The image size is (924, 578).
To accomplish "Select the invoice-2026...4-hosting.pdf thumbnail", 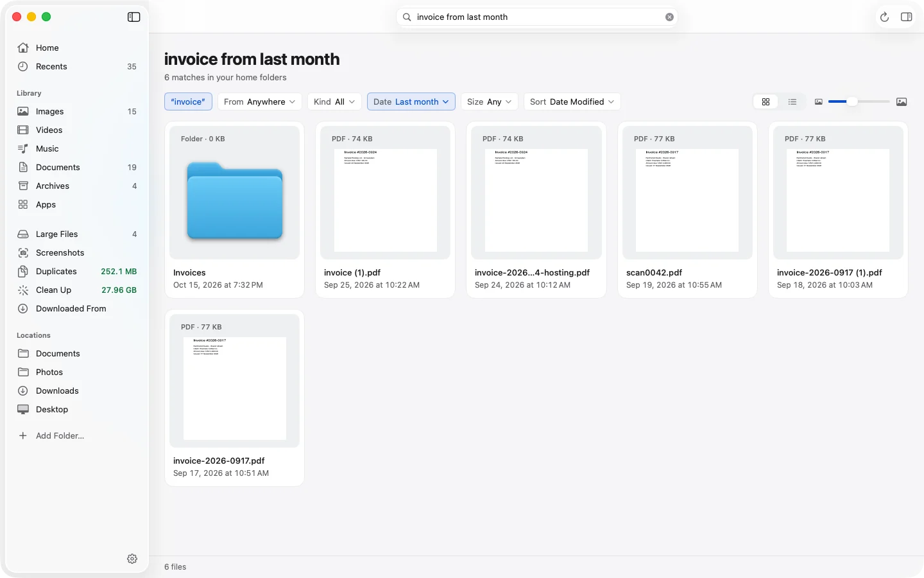I will pos(536,193).
